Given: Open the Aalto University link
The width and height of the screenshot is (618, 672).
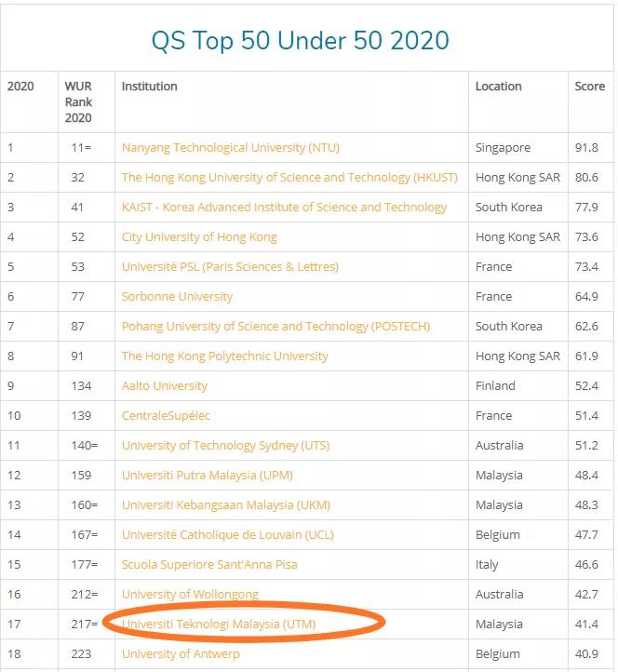Looking at the screenshot, I should pos(165,386).
